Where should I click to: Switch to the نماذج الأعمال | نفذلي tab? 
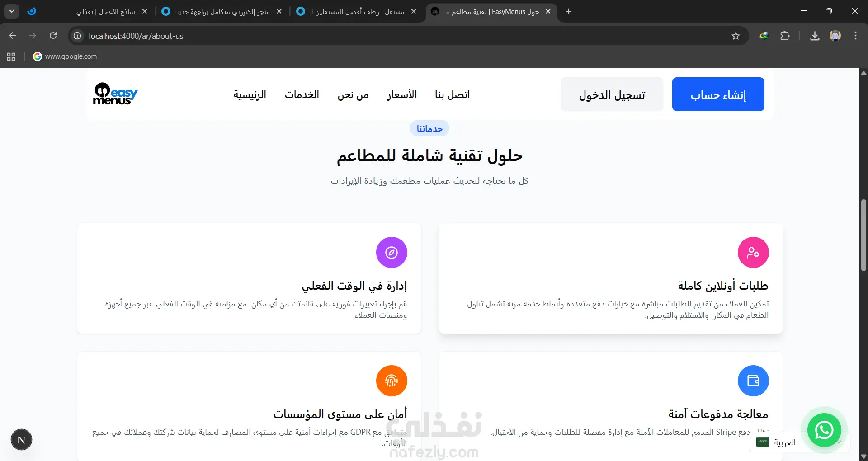point(88,11)
